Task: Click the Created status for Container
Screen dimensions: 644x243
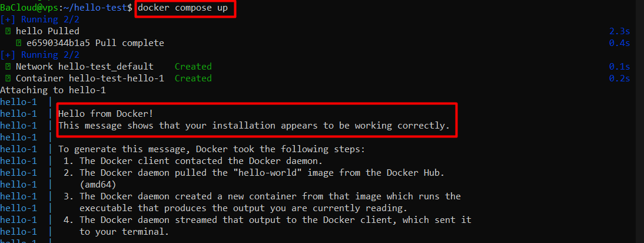Action: click(x=193, y=78)
